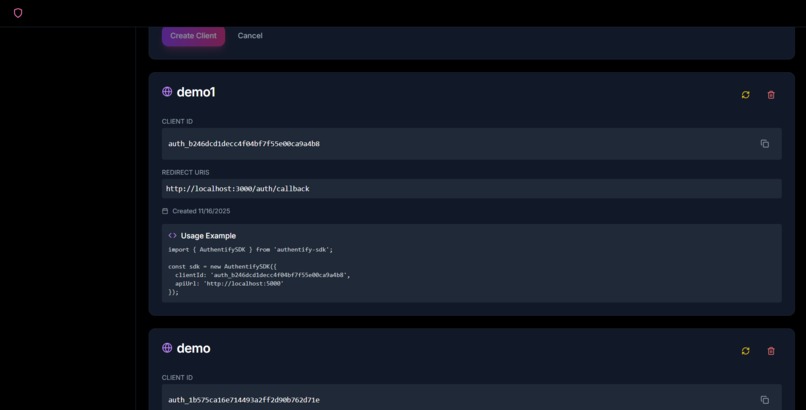Delete the demo1 client
The width and height of the screenshot is (806, 410).
[771, 95]
